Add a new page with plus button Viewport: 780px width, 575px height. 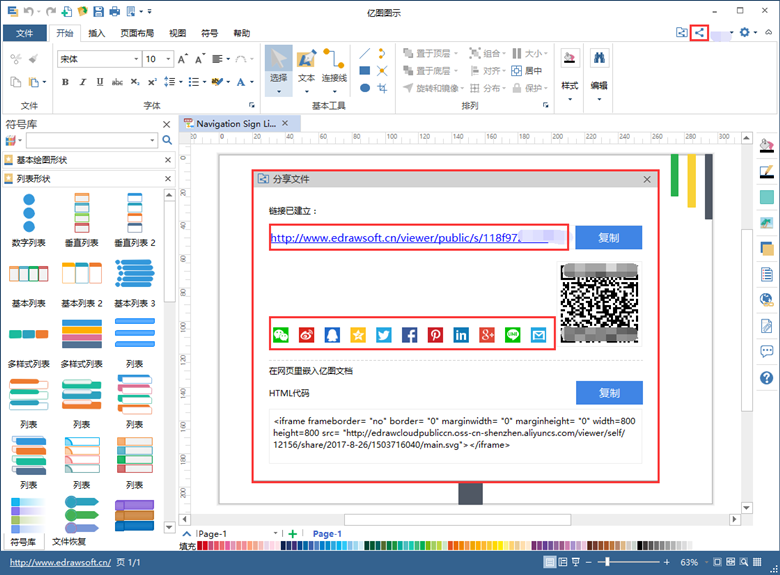tap(292, 534)
